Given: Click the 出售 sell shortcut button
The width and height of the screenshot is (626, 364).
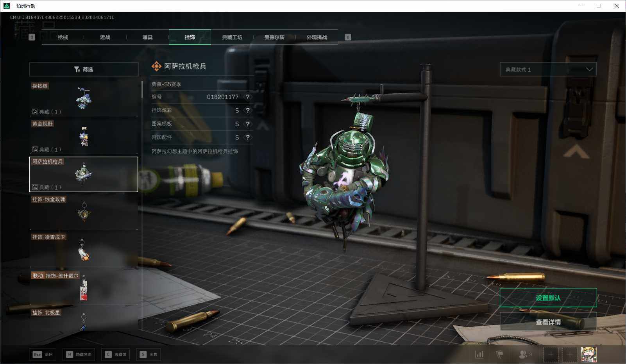Looking at the screenshot, I should [x=148, y=355].
